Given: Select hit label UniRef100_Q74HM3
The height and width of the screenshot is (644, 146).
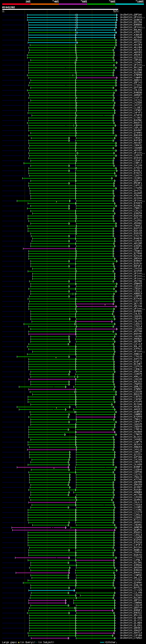Looking at the screenshot, I should [x=131, y=133].
